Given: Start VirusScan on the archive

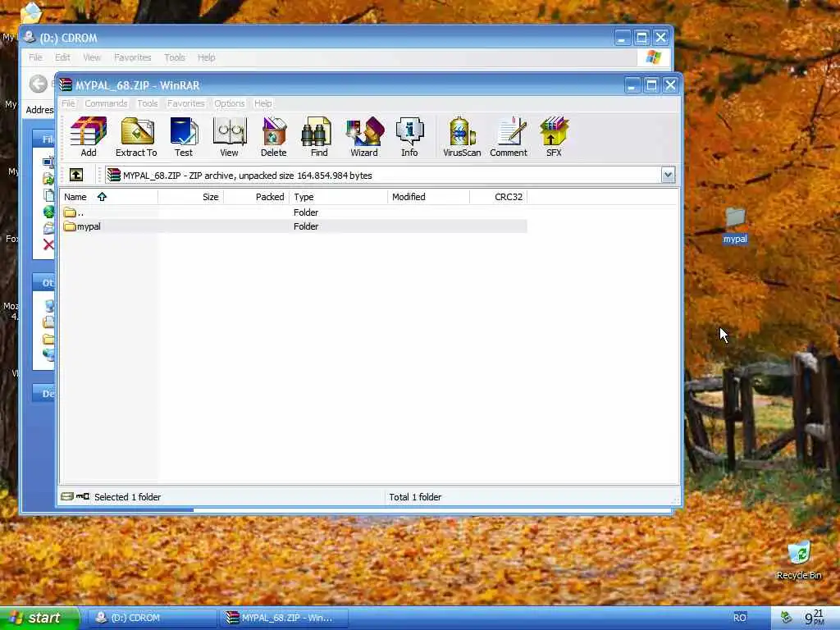Looking at the screenshot, I should (462, 137).
